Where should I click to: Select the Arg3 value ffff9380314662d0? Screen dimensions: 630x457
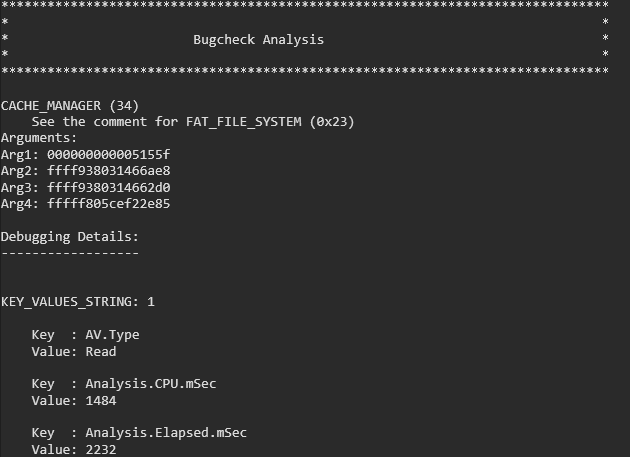click(108, 187)
